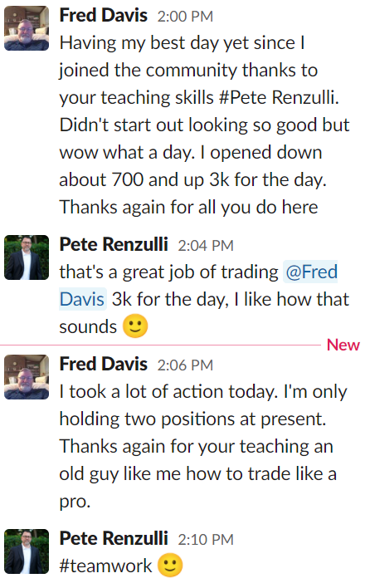Viewport: 370px width, 588px height.
Task: Click Pete Renzulli name on 2:04 PM post
Action: tap(114, 245)
